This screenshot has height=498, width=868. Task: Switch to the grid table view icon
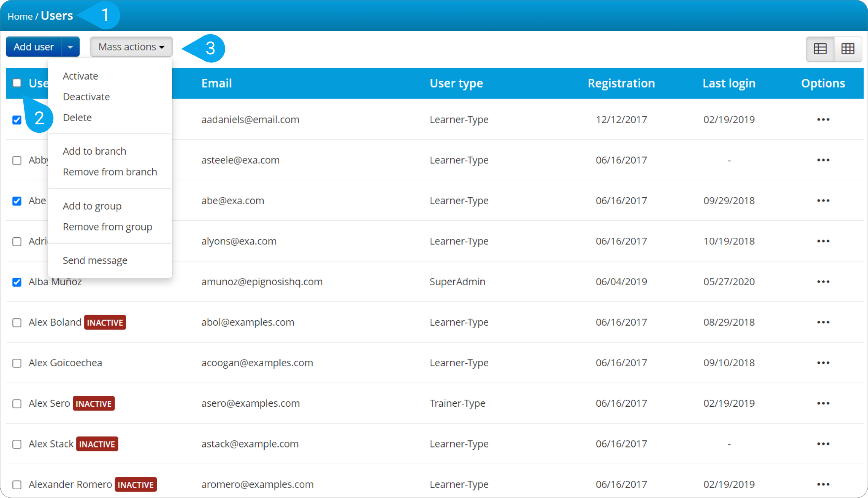848,49
